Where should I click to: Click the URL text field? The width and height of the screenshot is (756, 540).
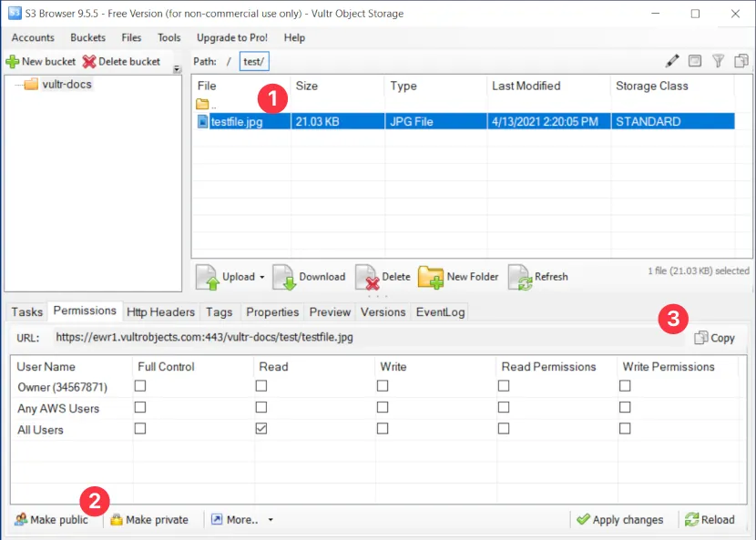coord(369,337)
